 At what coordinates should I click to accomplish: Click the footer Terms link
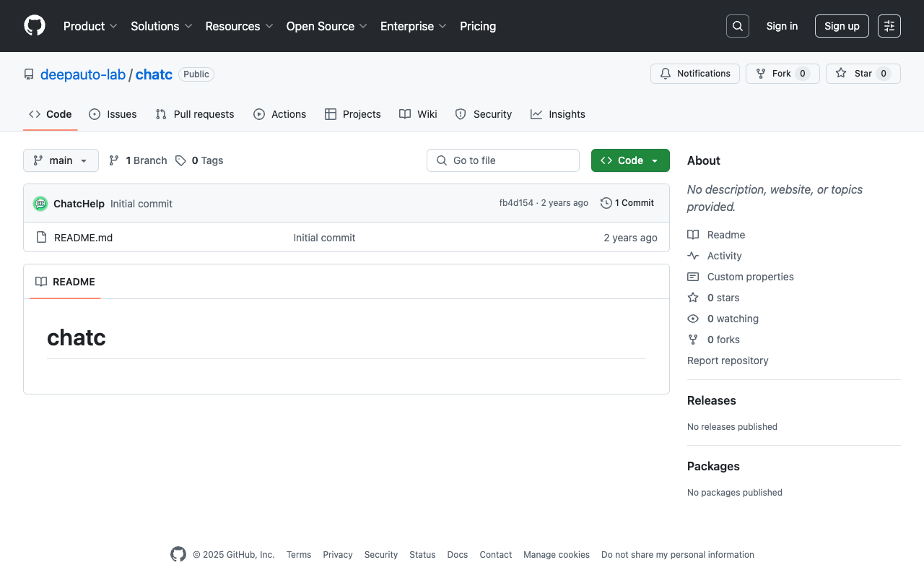point(299,555)
